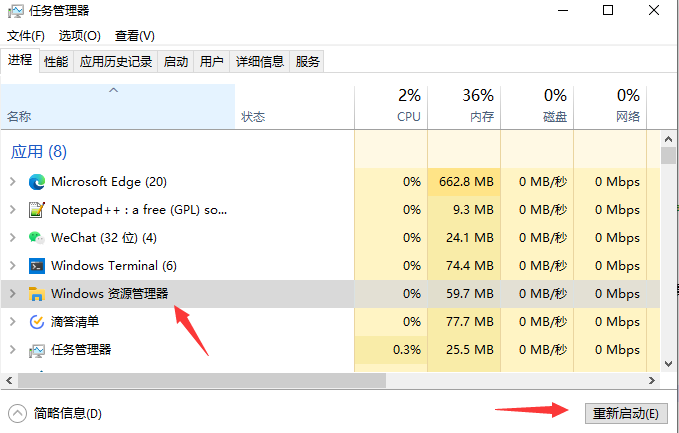Switch to the 性能 tab

56,62
